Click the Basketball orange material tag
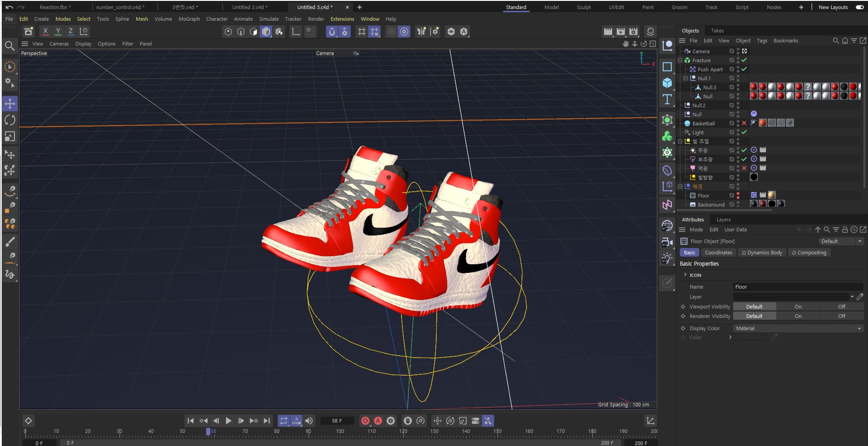 point(763,123)
